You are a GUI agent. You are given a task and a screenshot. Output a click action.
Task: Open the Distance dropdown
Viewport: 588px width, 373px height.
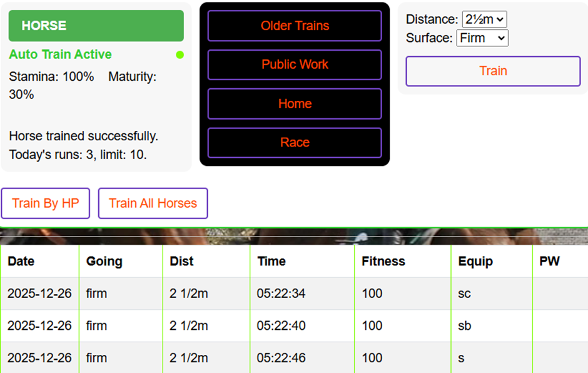coord(485,19)
